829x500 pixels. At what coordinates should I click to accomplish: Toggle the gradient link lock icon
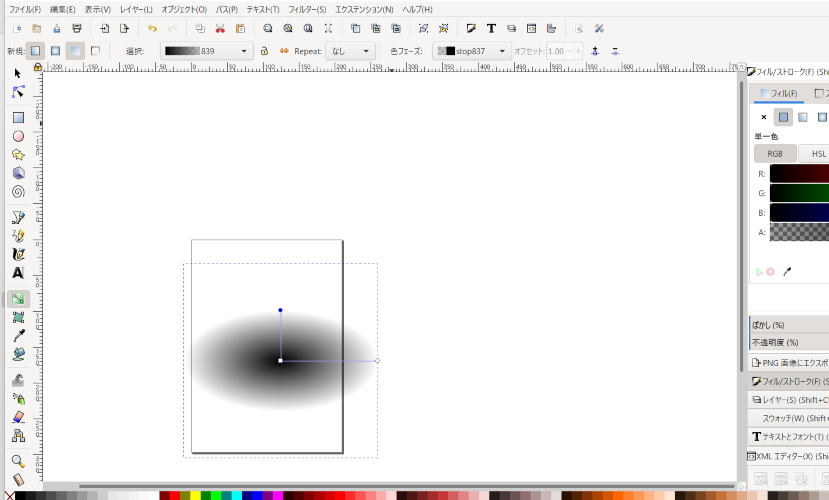coord(264,51)
